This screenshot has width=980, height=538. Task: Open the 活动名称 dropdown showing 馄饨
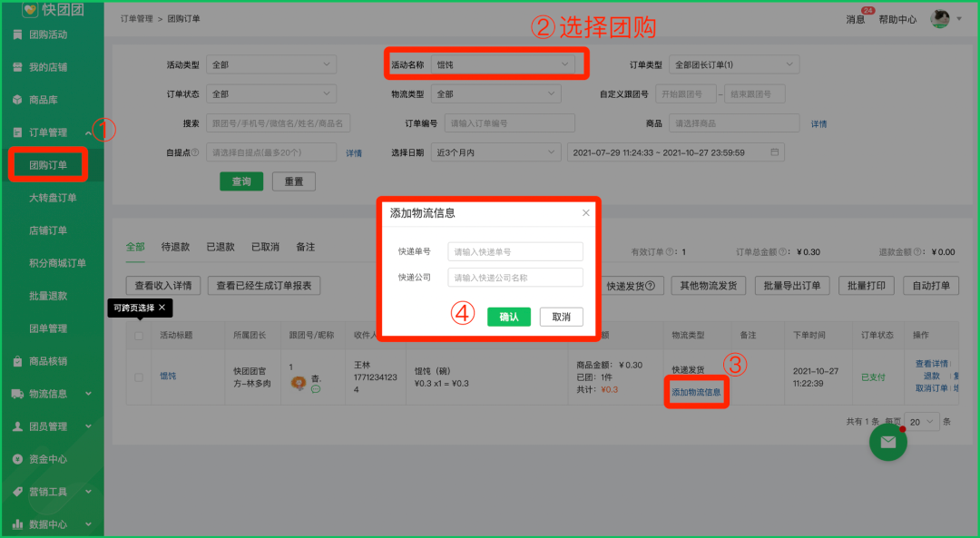click(502, 64)
